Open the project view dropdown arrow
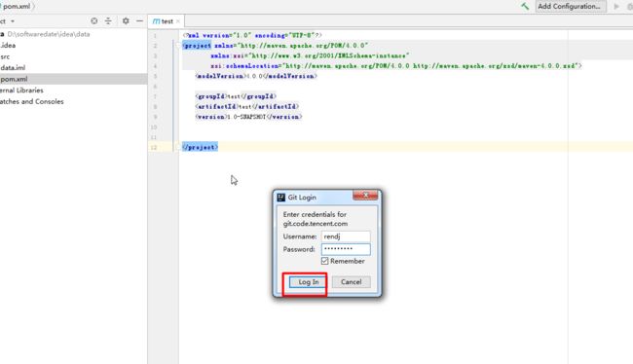 [13, 21]
